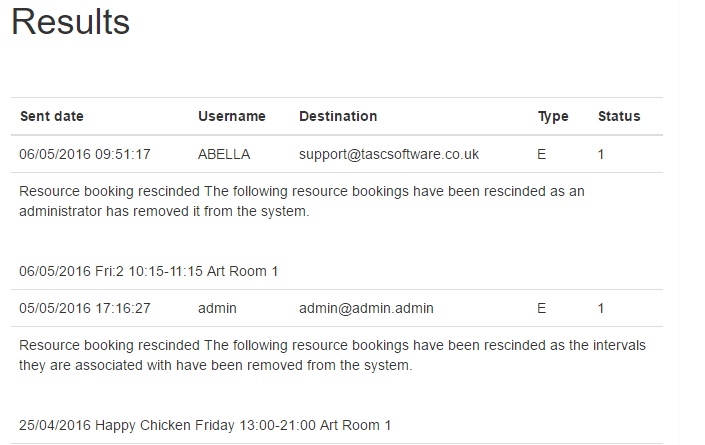Click the Status column header

pyautogui.click(x=619, y=116)
